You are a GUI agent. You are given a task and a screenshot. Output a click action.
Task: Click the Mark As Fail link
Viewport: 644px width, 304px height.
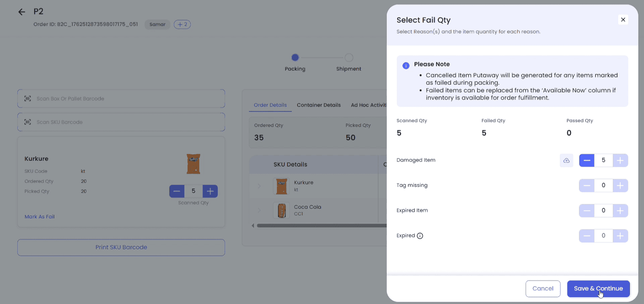[39, 217]
